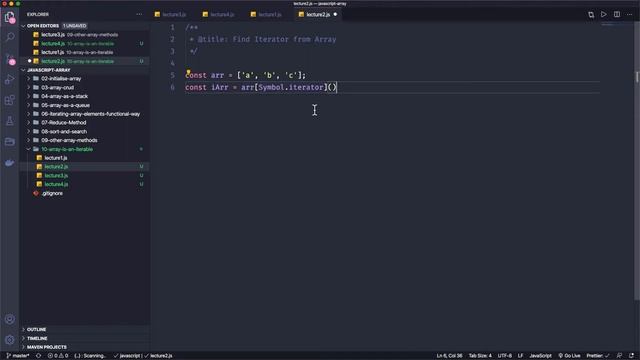Click the Ln 6, Col 36 position indicator
Viewport: 640px width, 360px height.
[449, 356]
